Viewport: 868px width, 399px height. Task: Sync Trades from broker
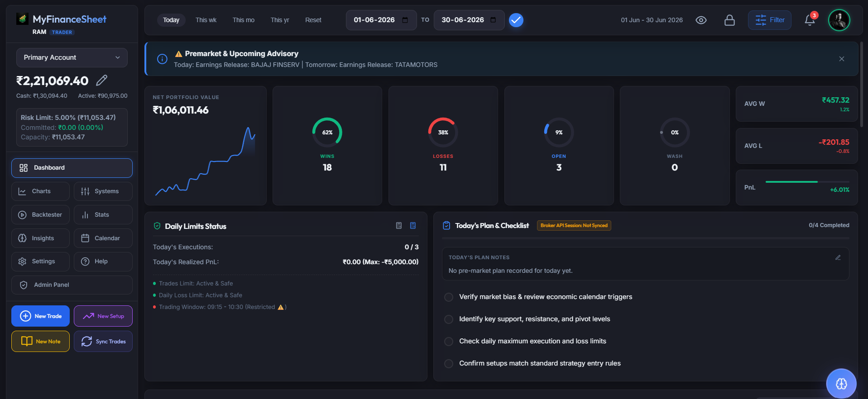[x=103, y=342]
